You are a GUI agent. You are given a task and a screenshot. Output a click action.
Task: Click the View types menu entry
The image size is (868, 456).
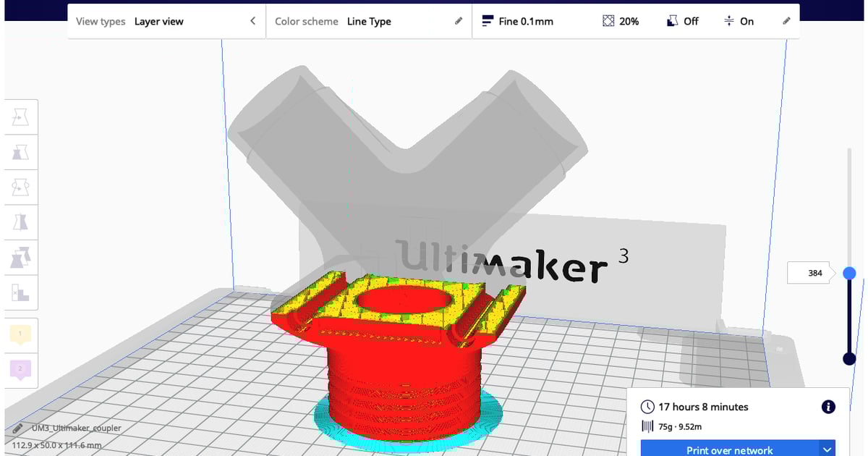tap(101, 21)
